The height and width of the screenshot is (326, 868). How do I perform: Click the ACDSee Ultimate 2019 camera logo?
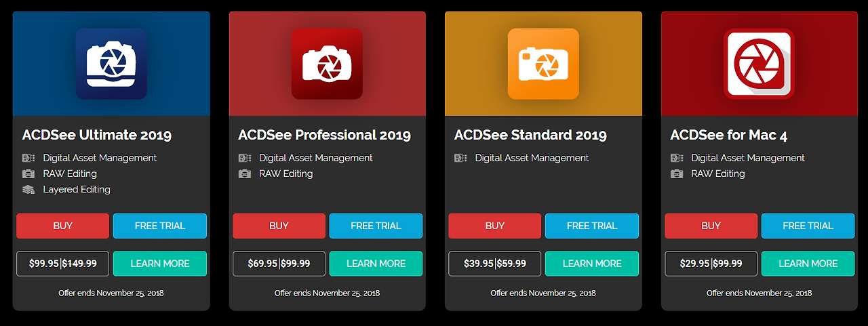point(111,64)
